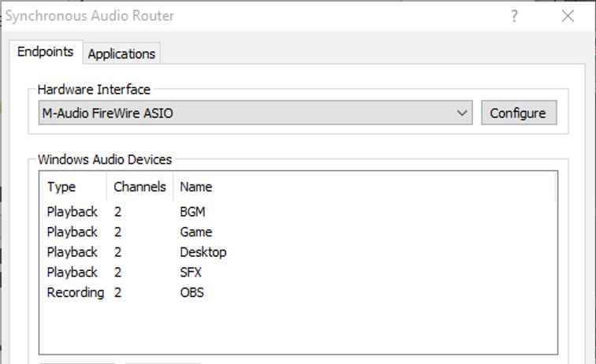Screen dimensions: 596x364
Task: Select the Endpoints tab
Action: pyautogui.click(x=45, y=52)
